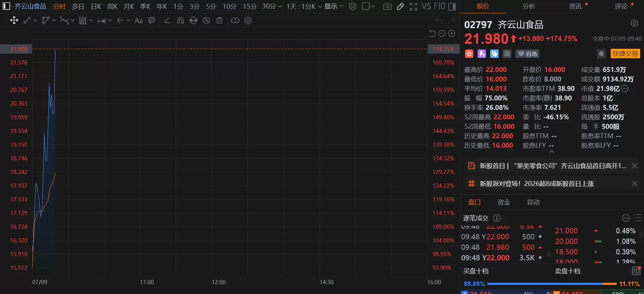
Task: Open the tick trades list view icon
Action: pos(638,218)
